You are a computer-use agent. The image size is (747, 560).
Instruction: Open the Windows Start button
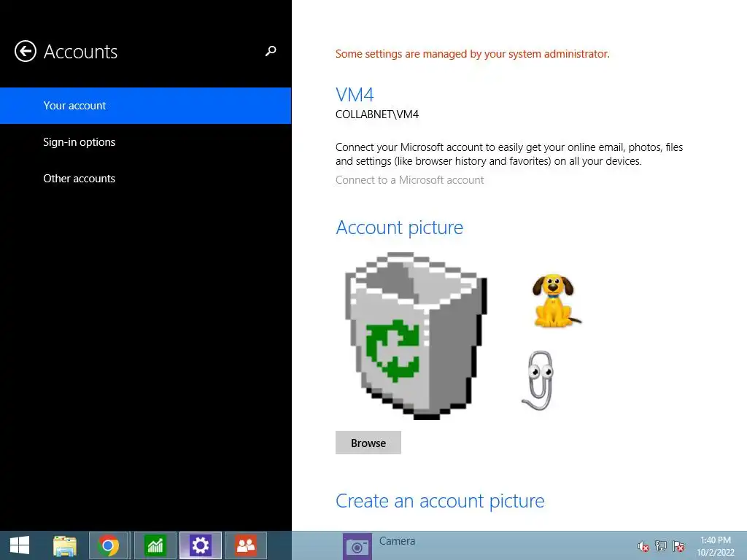coord(20,545)
